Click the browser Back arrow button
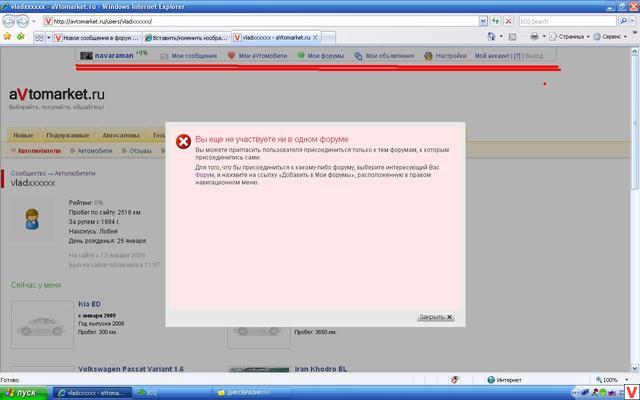This screenshot has height=400, width=640. [9, 21]
